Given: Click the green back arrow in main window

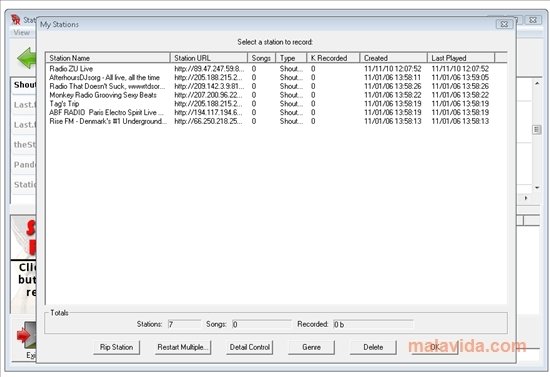Looking at the screenshot, I should (27, 58).
